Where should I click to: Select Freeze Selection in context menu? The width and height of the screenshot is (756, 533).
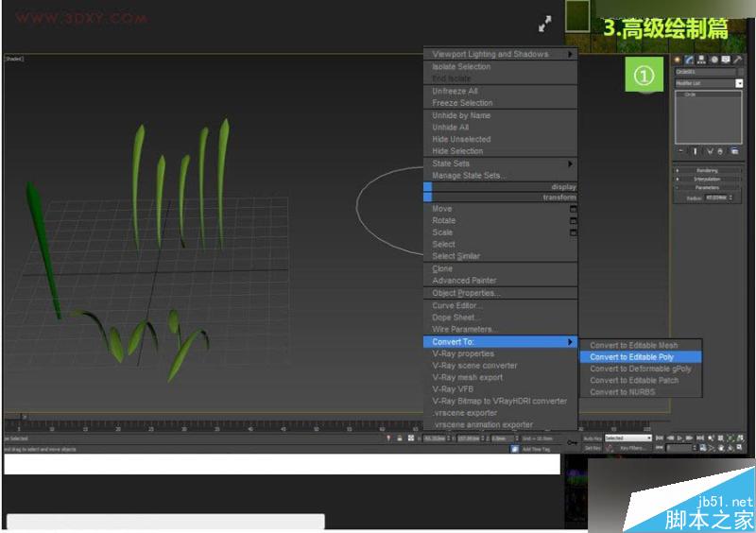coord(501,103)
